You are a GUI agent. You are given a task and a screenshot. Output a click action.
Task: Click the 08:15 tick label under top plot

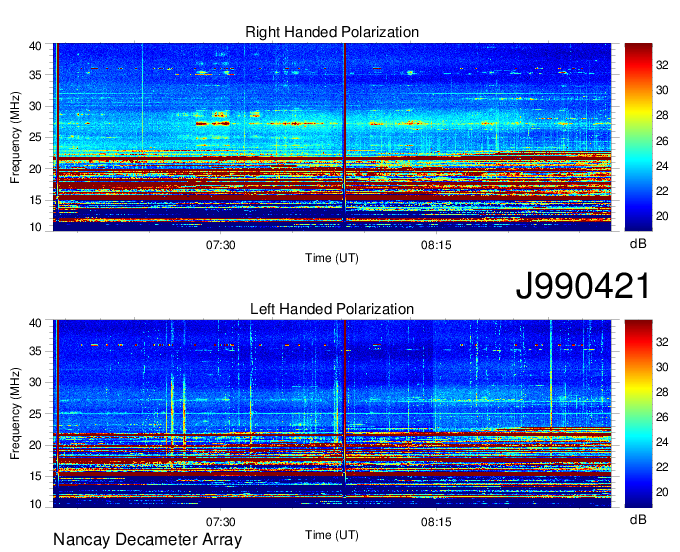[436, 245]
